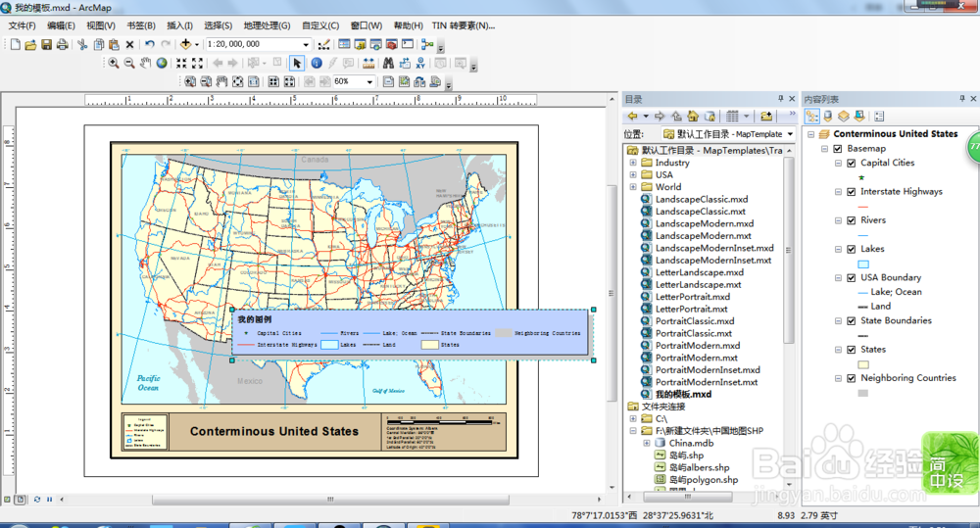Toggle the Capital Cities layer checkbox
Screen dimensions: 980x528
[x=851, y=163]
